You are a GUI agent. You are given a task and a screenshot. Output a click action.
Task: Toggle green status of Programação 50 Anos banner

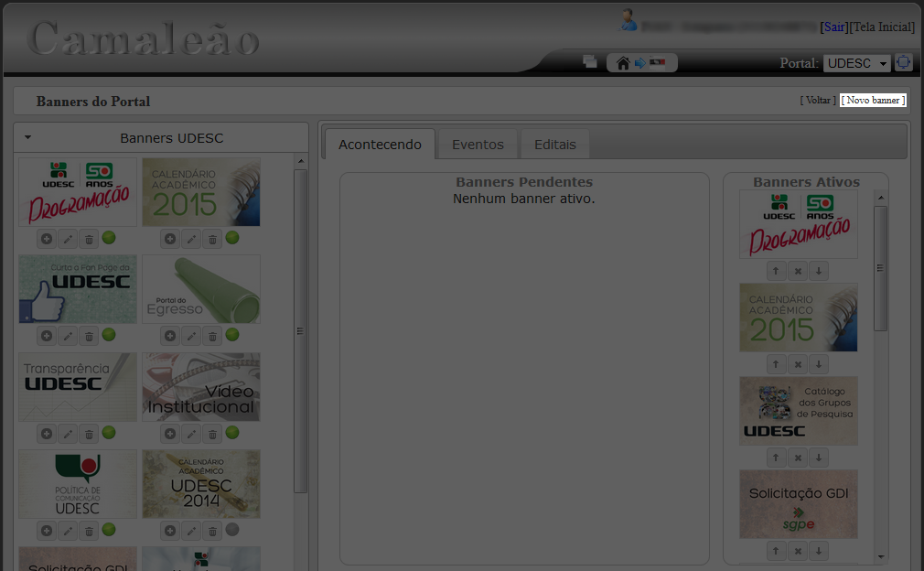(x=109, y=238)
